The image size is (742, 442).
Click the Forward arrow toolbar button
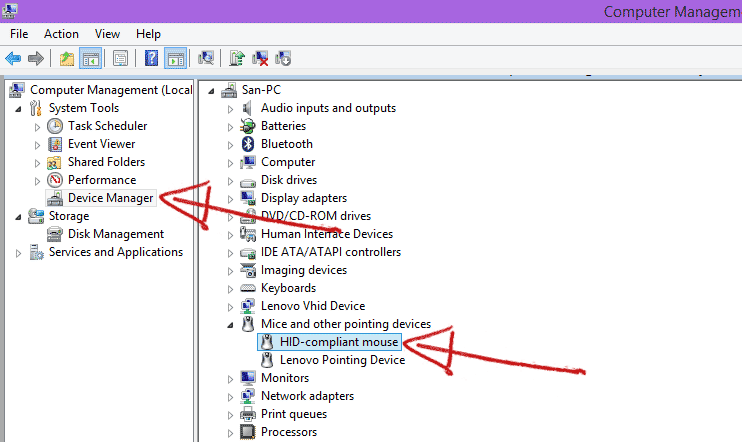pyautogui.click(x=36, y=59)
